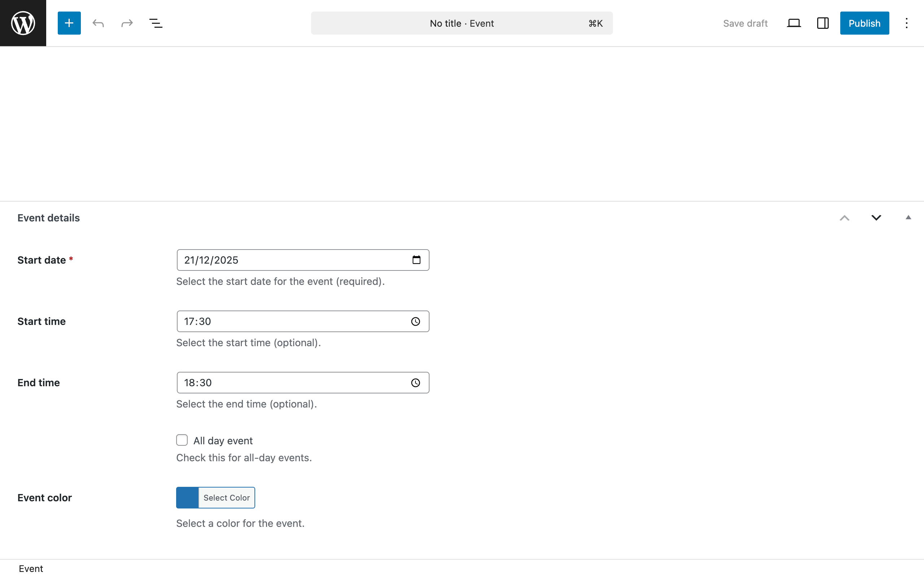Click the Publish button
The width and height of the screenshot is (924, 577).
click(x=864, y=23)
